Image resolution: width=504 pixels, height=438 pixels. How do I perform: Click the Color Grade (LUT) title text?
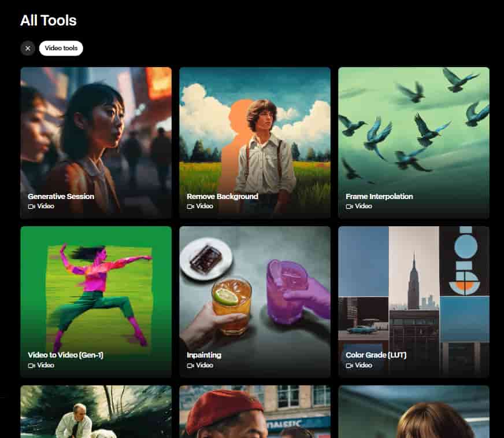376,355
